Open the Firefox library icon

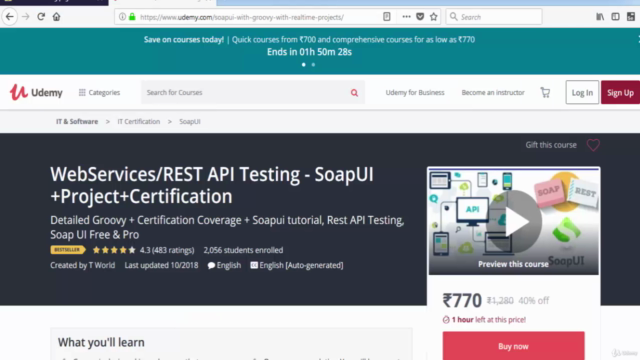click(600, 17)
